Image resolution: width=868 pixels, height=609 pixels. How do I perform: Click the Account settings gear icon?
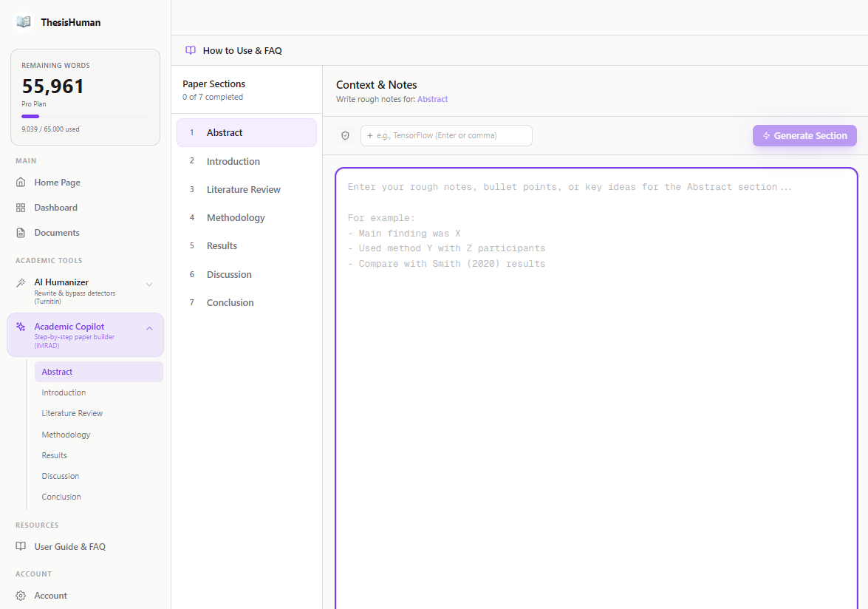(22, 595)
